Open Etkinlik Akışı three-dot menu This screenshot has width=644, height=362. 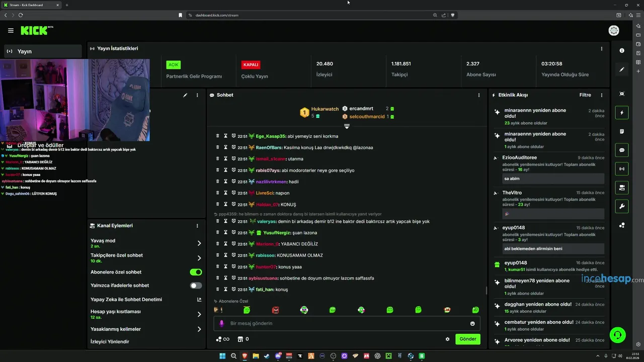601,95
